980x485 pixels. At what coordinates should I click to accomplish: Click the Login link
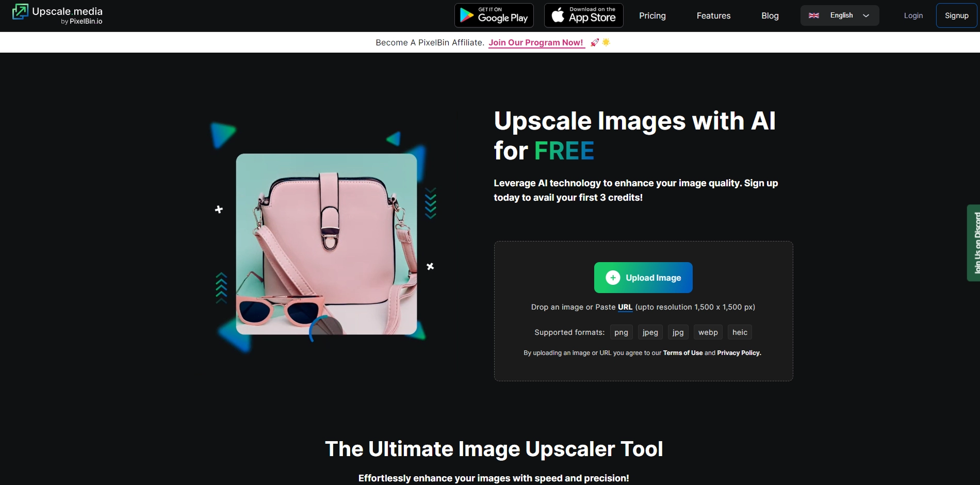tap(913, 15)
